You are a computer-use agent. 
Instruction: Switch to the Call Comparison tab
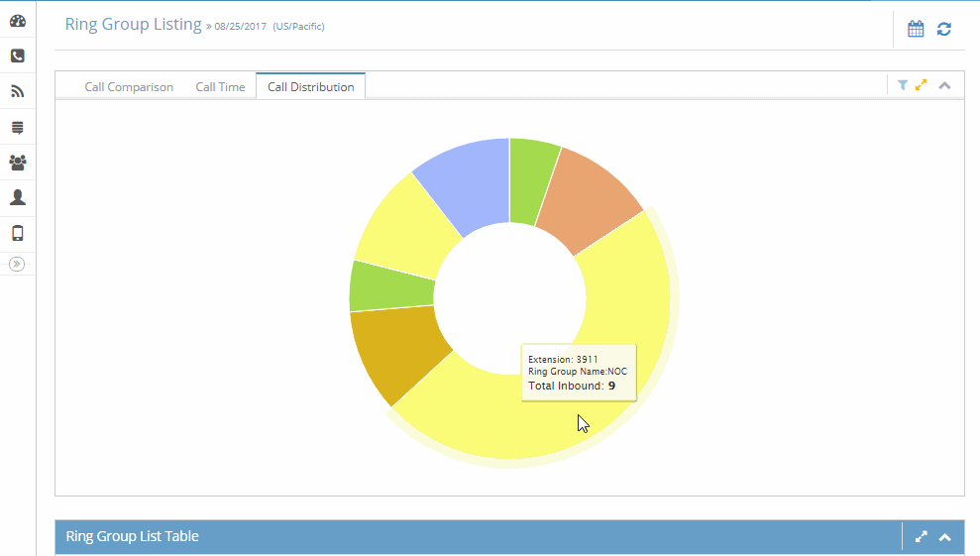coord(129,87)
